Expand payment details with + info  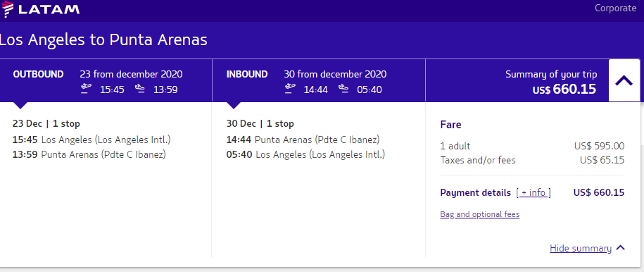[x=533, y=192]
